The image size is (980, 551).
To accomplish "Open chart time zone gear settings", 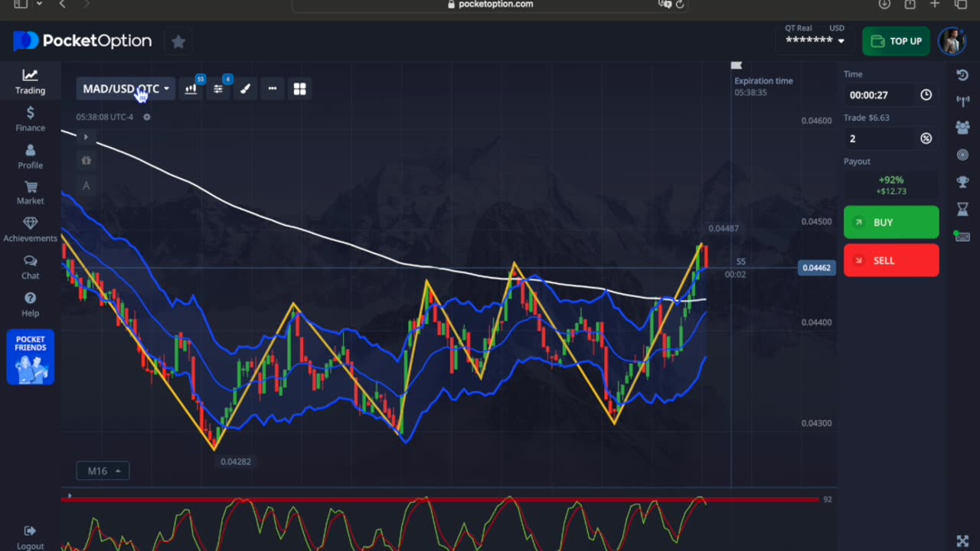I will (x=147, y=117).
